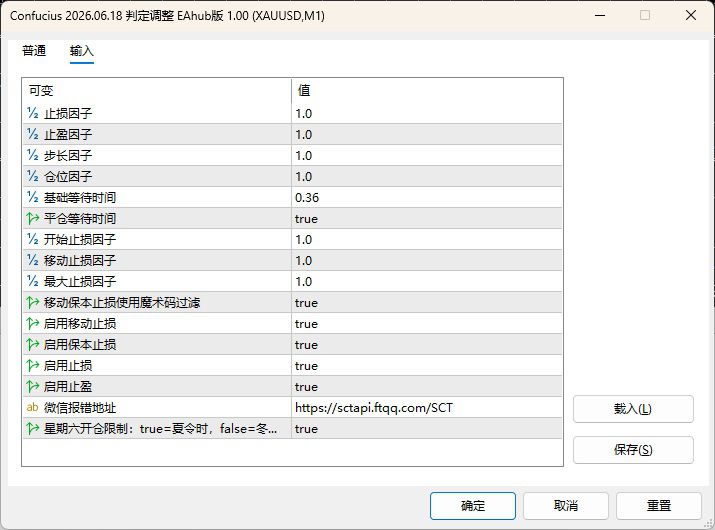Image resolution: width=715 pixels, height=530 pixels.
Task: Edit the 移动止损因子 value field
Action: (426, 260)
